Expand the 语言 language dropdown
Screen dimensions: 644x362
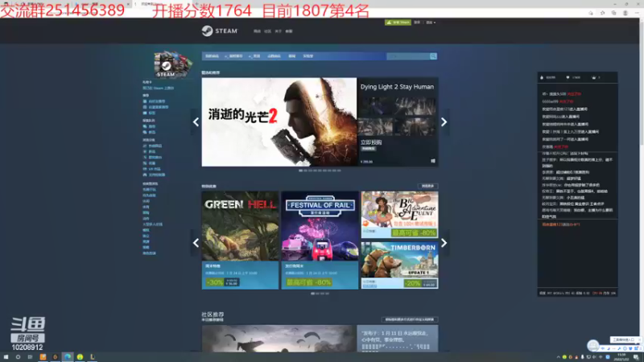[x=431, y=23]
